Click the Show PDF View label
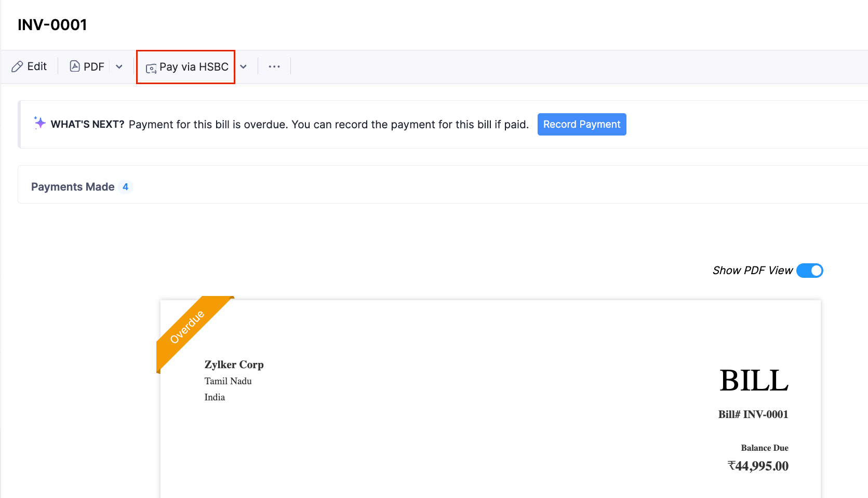Image resolution: width=868 pixels, height=498 pixels. pos(752,271)
